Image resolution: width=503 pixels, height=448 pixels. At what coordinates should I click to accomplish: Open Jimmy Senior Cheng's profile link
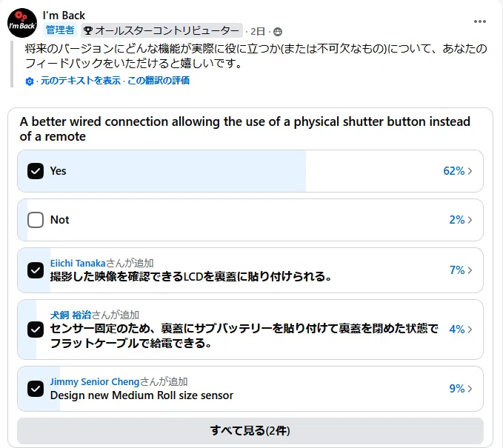pyautogui.click(x=95, y=381)
